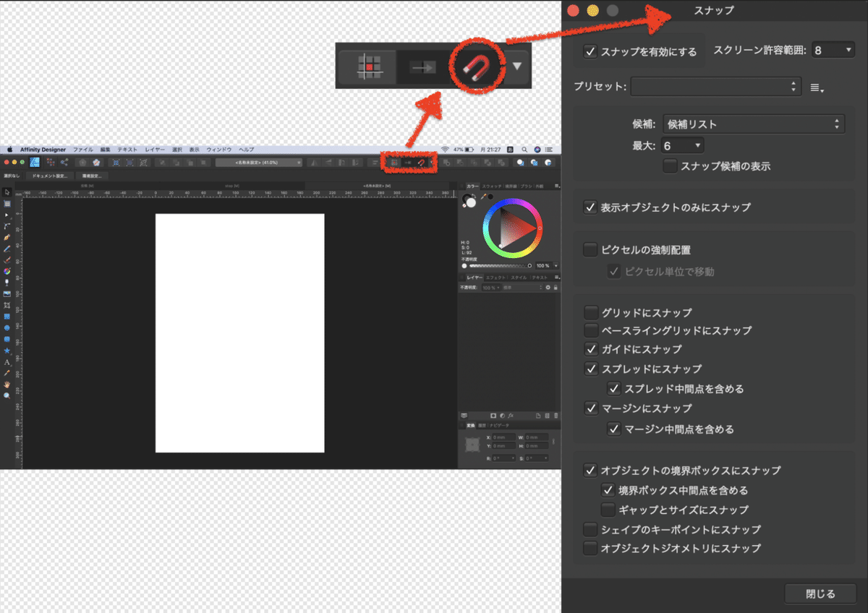
Task: Select the Pen tool
Action: [x=7, y=236]
